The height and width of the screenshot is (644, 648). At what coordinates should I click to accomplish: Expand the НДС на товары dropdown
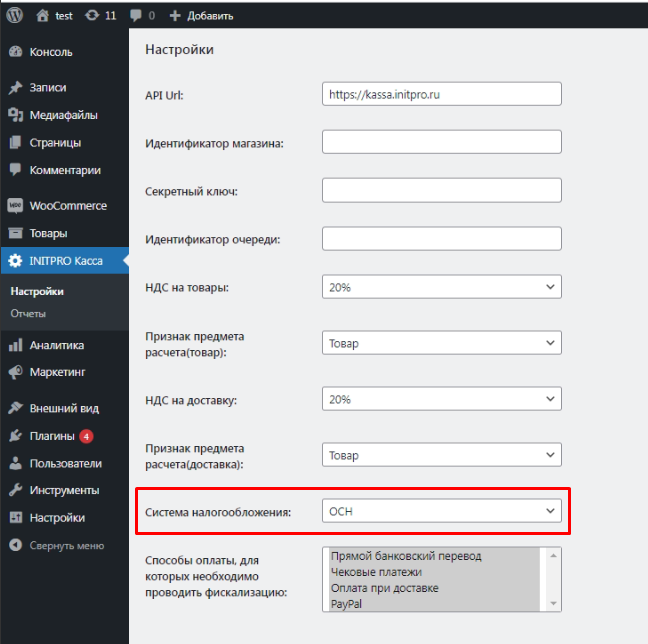441,286
